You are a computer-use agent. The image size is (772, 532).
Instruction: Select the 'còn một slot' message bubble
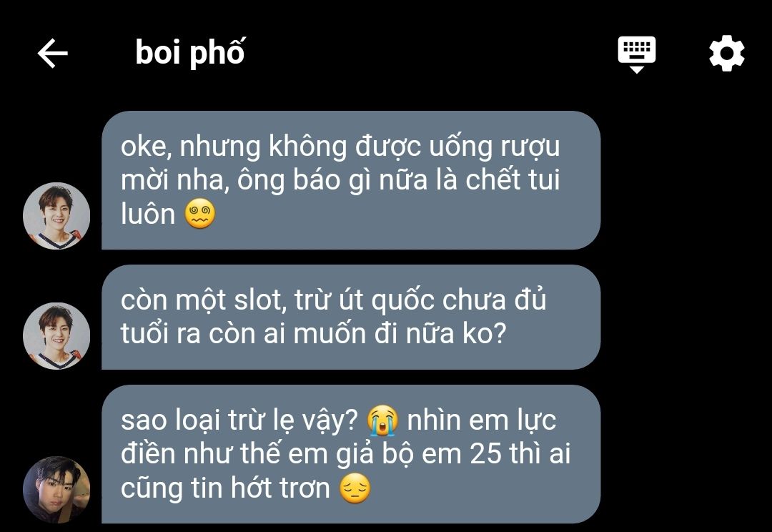click(x=351, y=317)
